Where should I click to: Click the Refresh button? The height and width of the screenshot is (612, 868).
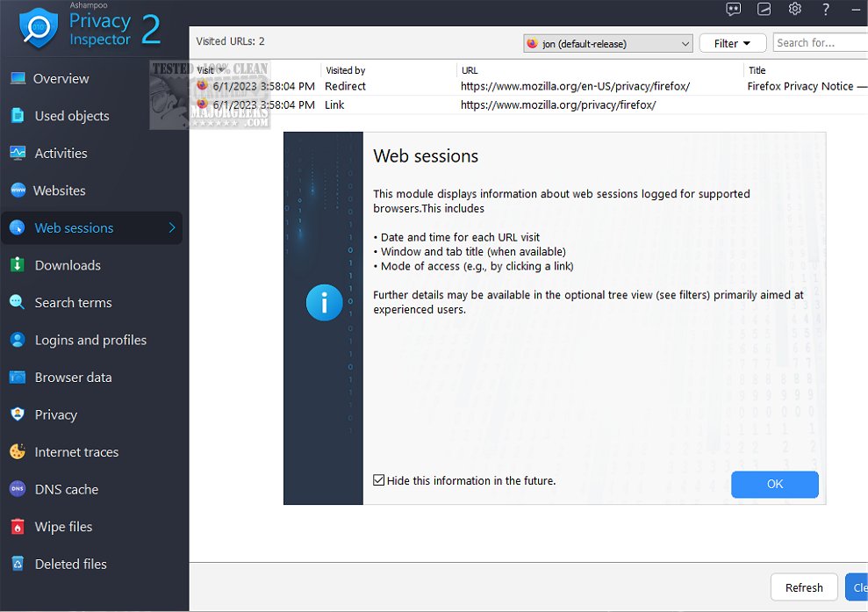[x=804, y=587]
